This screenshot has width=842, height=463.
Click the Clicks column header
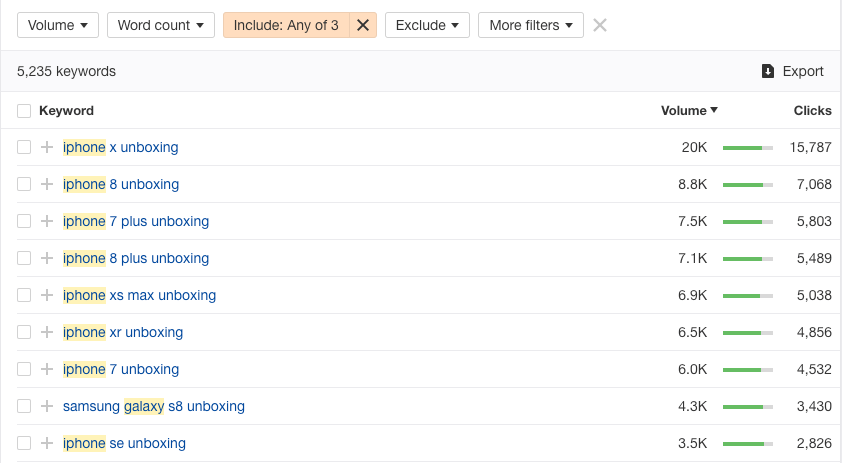click(812, 111)
